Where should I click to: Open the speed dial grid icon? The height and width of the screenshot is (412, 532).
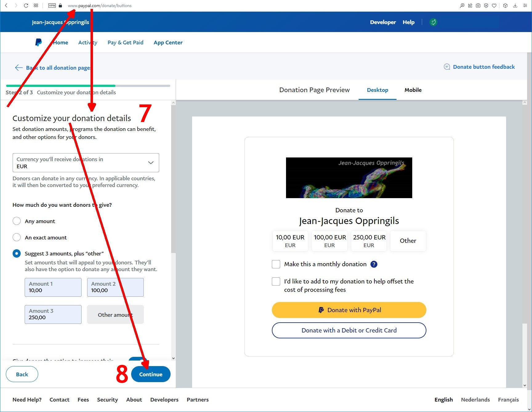coord(36,6)
